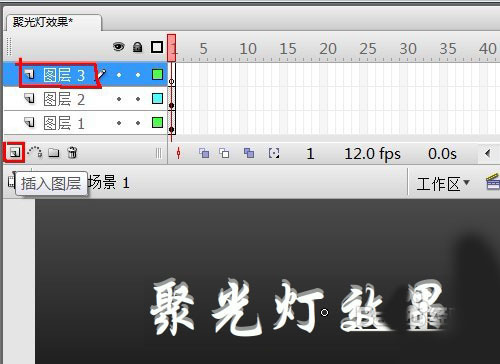Add a motion guide layer

35,153
